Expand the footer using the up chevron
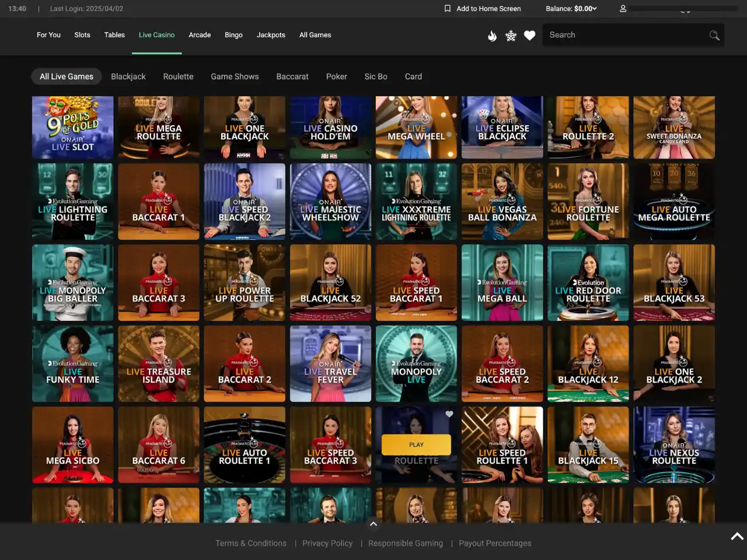 point(373,524)
